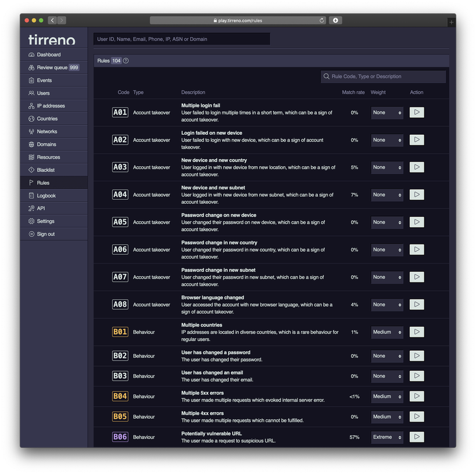
Task: Run the A05 rule action
Action: pyautogui.click(x=417, y=222)
